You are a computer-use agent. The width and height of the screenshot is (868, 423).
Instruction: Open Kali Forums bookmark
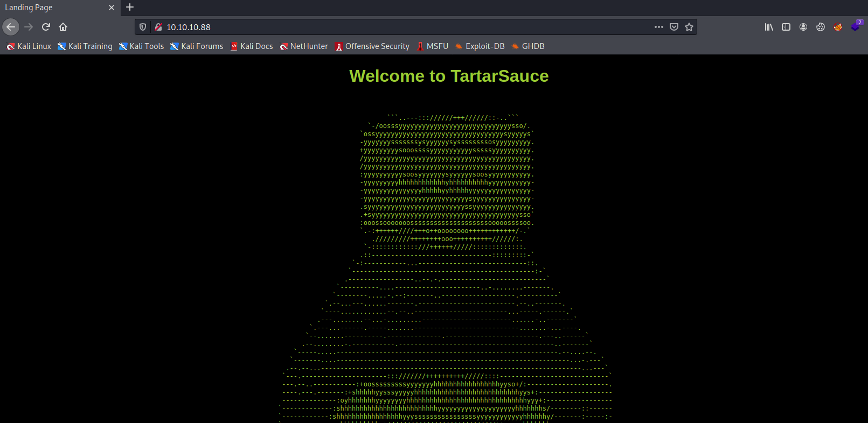[197, 46]
